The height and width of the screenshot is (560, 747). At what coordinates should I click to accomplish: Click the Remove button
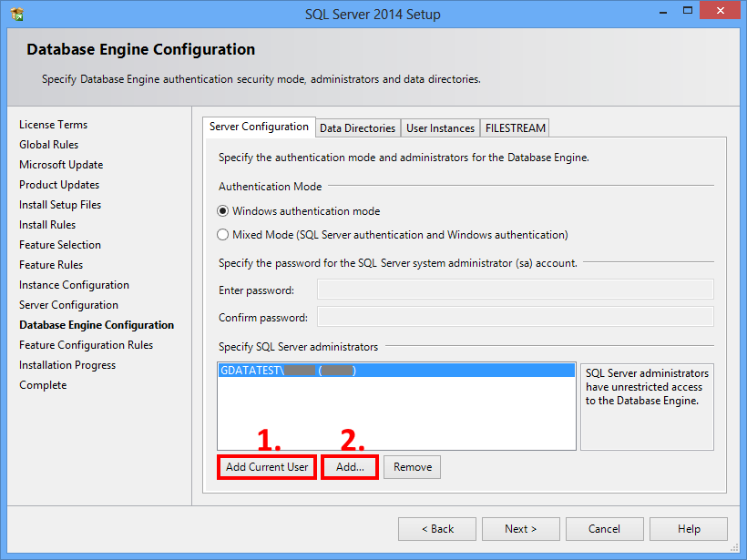pos(412,467)
